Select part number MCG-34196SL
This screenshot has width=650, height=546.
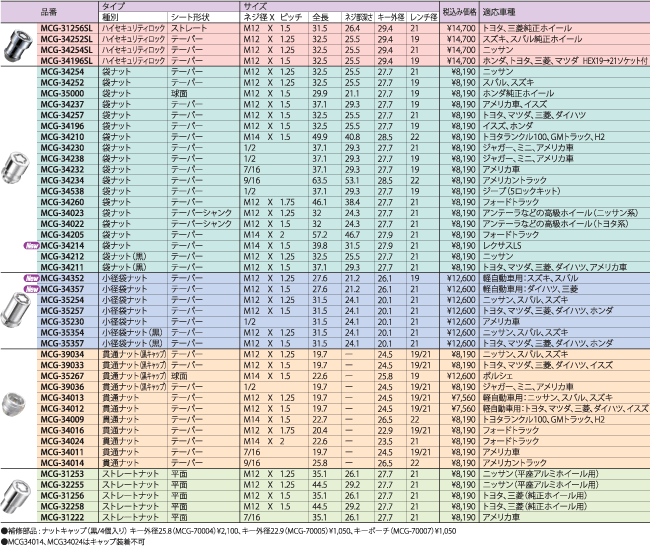click(x=67, y=61)
